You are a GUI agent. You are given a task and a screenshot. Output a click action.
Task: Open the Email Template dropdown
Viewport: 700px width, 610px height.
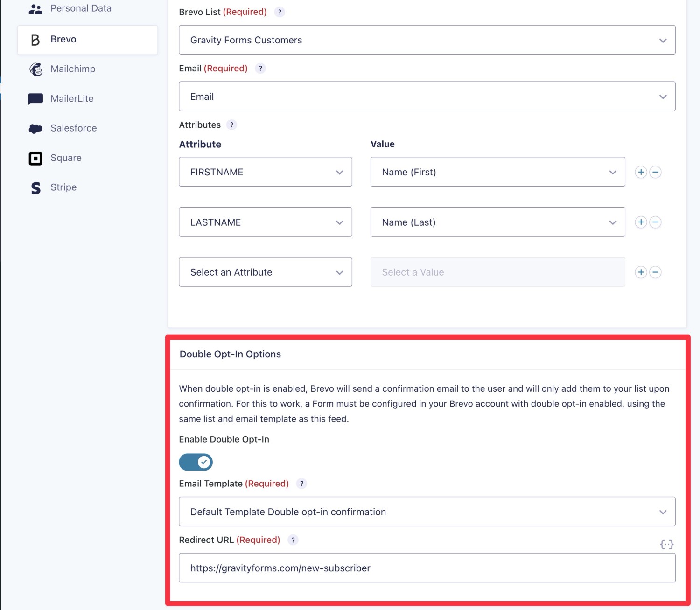[x=427, y=512]
